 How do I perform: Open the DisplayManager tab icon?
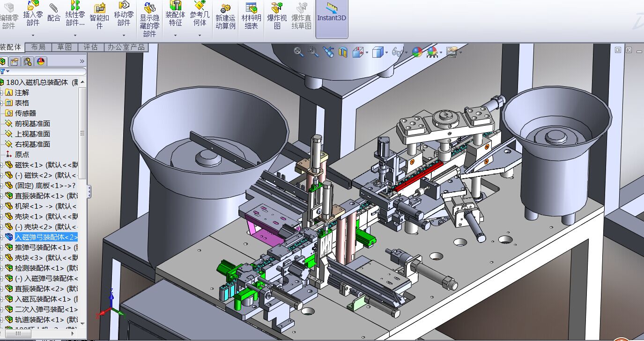41,61
